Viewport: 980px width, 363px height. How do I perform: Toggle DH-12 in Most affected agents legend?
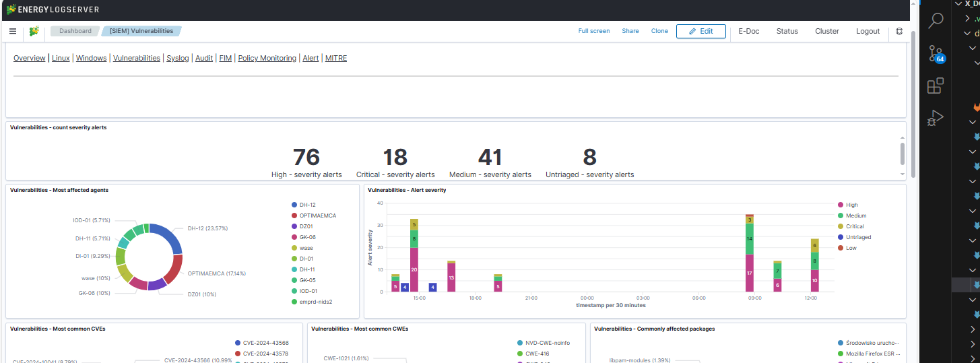304,205
